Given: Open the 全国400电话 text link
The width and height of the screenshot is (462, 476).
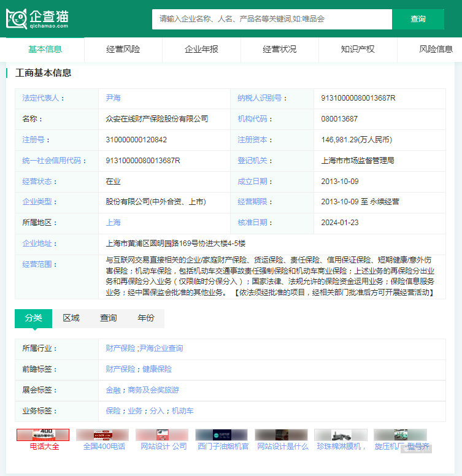Looking at the screenshot, I should [104, 447].
